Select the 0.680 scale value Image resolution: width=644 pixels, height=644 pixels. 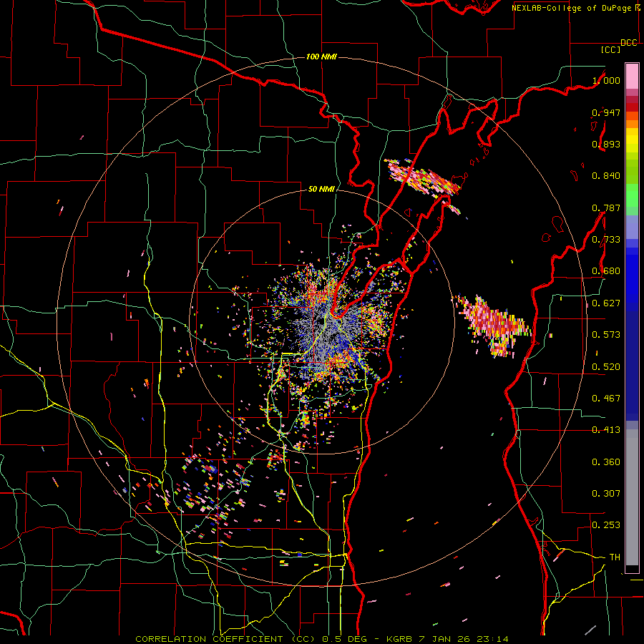pos(606,271)
